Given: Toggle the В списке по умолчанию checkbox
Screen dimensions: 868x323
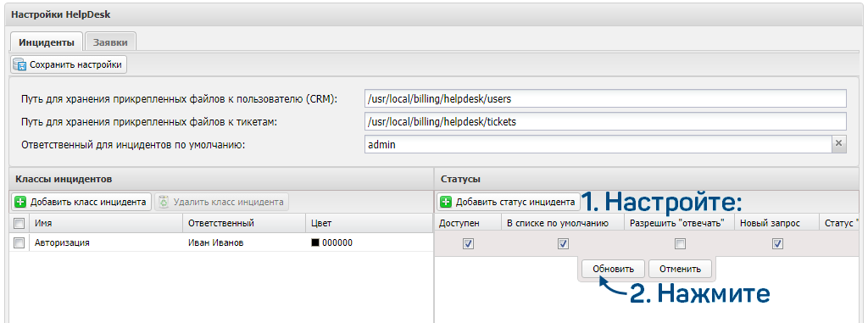Looking at the screenshot, I should point(563,244).
